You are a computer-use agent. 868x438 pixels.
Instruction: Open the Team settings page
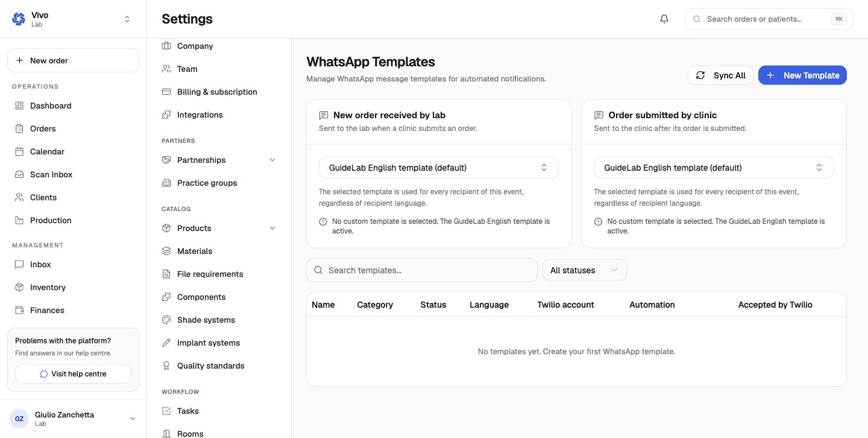pos(219,69)
